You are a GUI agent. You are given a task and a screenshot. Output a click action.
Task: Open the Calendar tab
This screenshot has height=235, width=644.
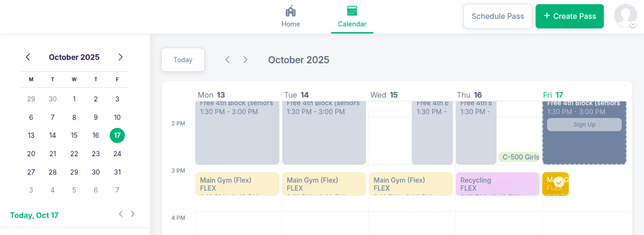tap(352, 17)
